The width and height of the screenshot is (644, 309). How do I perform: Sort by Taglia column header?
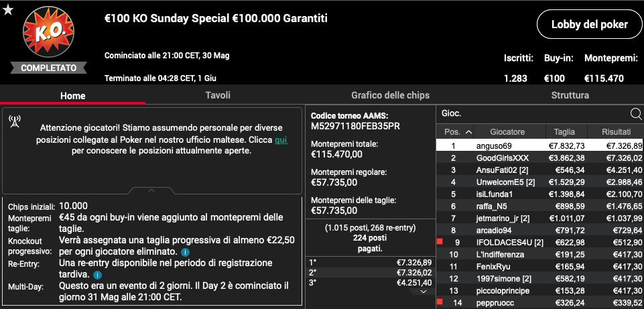[566, 132]
